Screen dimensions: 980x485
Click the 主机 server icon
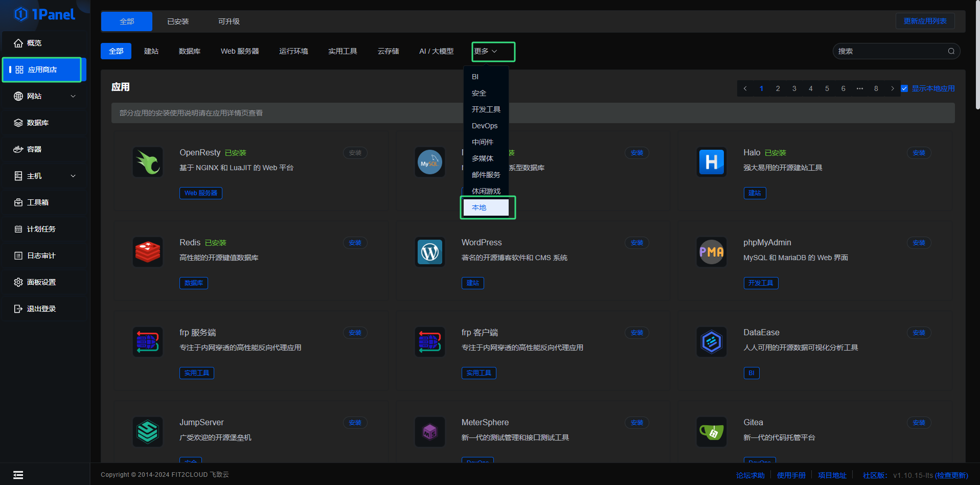tap(18, 176)
